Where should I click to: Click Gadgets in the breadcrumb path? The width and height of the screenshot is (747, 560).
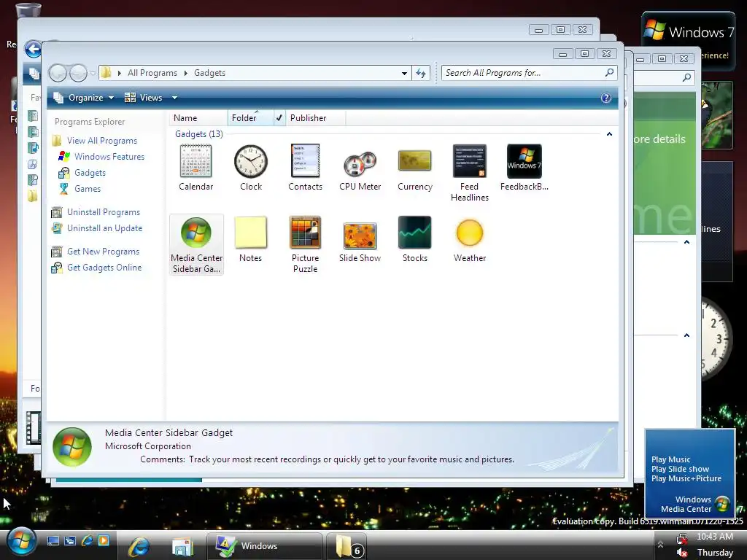coord(209,73)
